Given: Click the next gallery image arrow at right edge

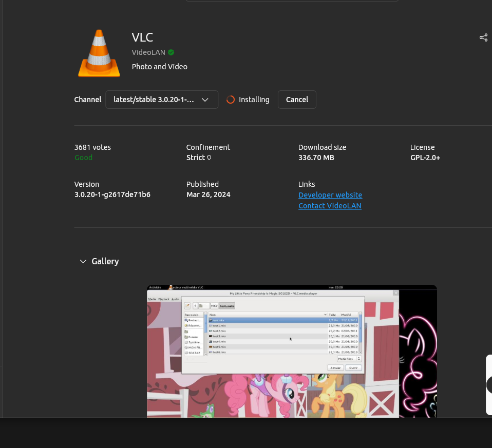Looking at the screenshot, I should coord(489,385).
